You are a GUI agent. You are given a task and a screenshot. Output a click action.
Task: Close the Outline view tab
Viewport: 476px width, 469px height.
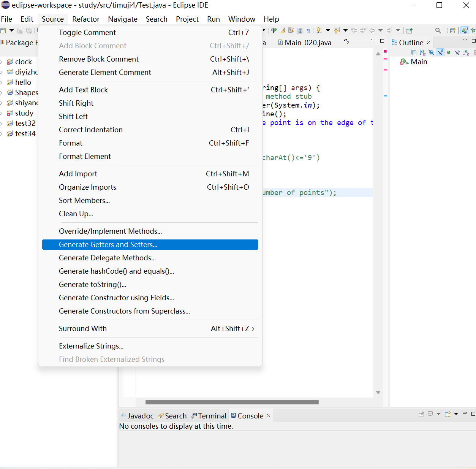(x=429, y=43)
